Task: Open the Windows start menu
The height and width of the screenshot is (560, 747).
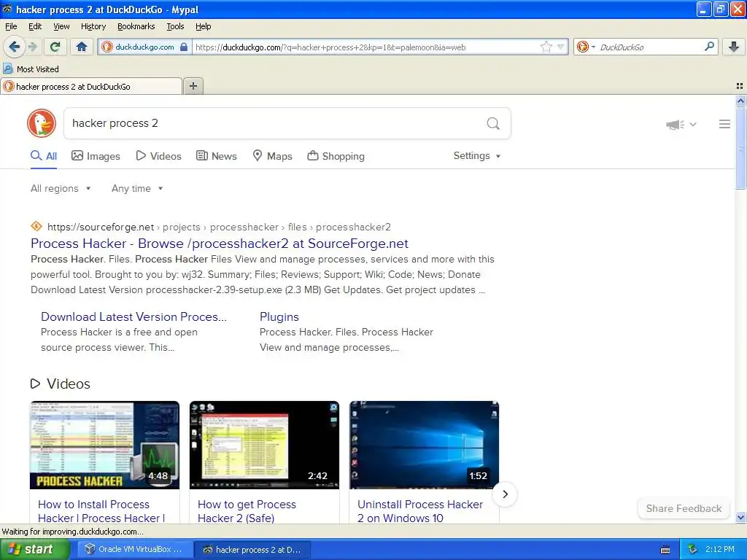Action: tap(35, 550)
